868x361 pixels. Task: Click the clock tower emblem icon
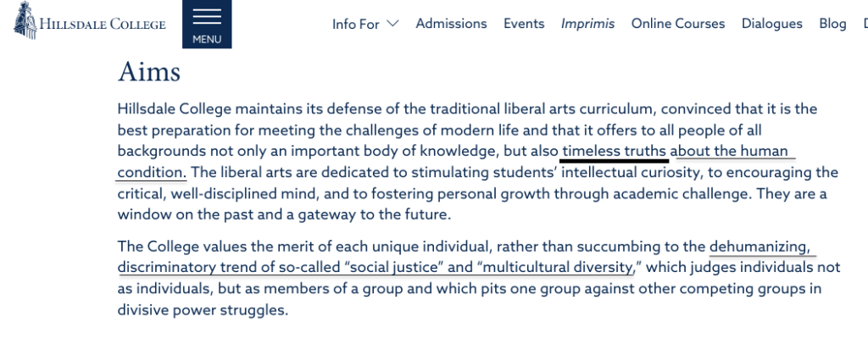(25, 21)
